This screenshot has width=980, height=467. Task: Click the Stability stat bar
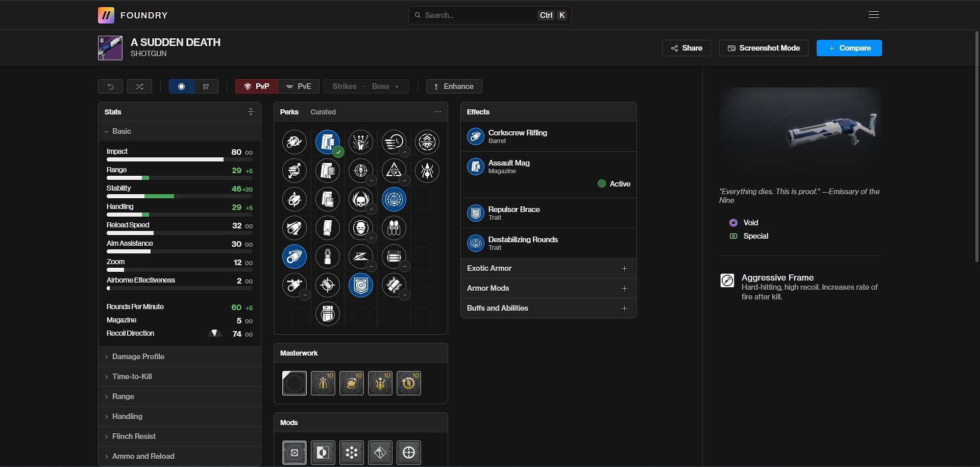(180, 196)
